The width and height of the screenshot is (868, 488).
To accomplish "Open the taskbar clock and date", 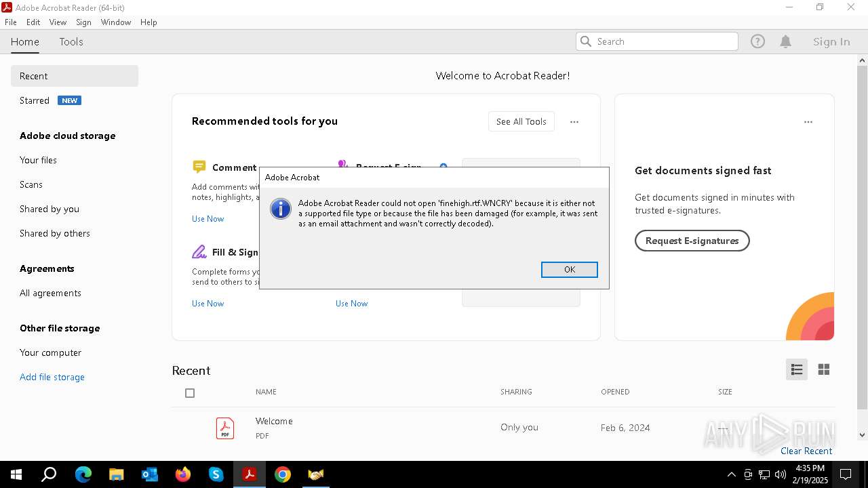I will [810, 474].
